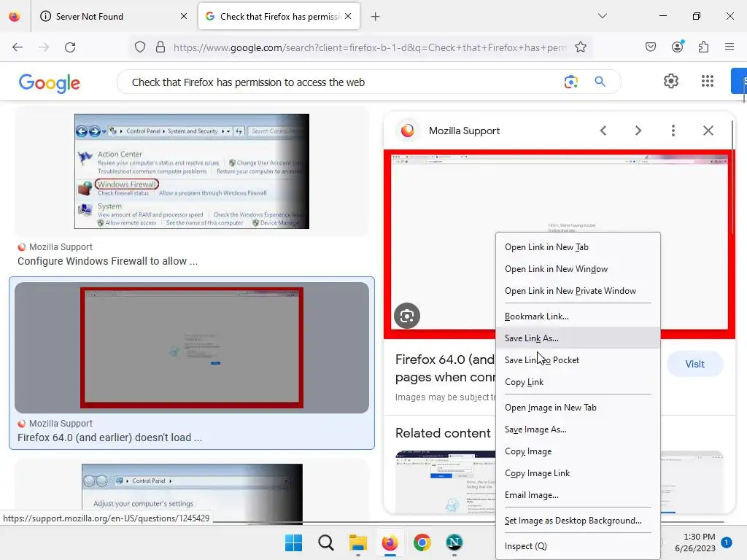This screenshot has height=560, width=747.
Task: Click the Google logo
Action: (x=50, y=83)
